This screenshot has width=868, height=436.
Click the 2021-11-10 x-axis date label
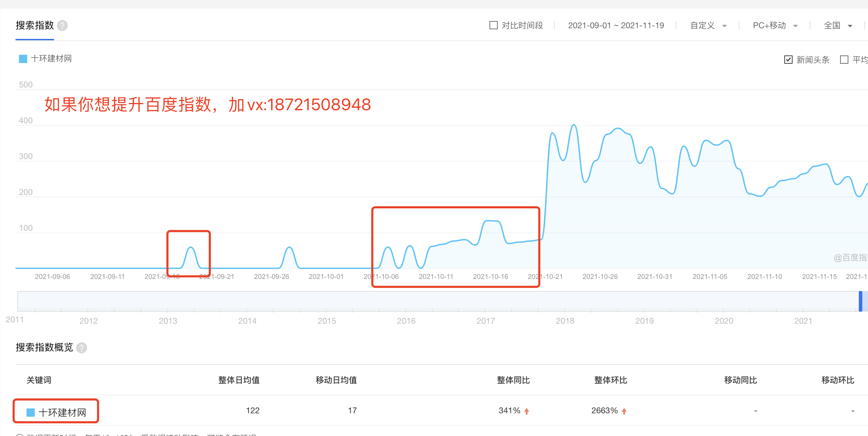tap(765, 277)
